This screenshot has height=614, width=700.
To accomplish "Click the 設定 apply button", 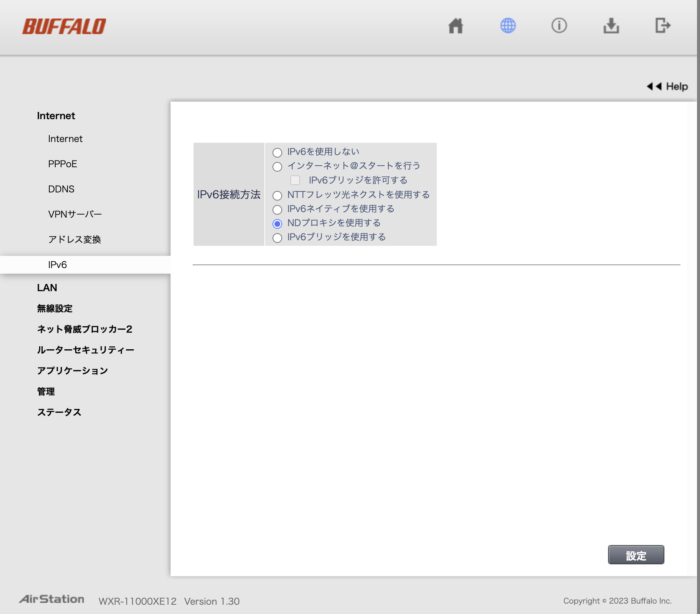I will (x=636, y=555).
